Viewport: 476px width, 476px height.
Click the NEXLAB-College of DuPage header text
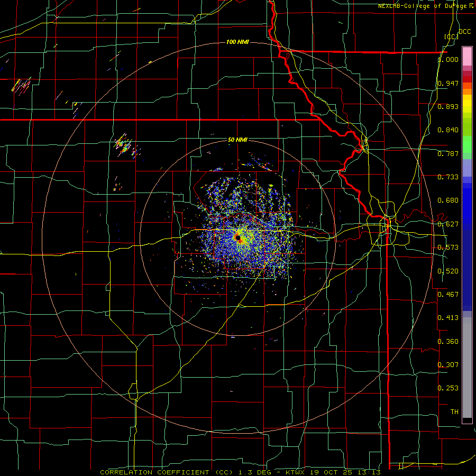[x=422, y=6]
